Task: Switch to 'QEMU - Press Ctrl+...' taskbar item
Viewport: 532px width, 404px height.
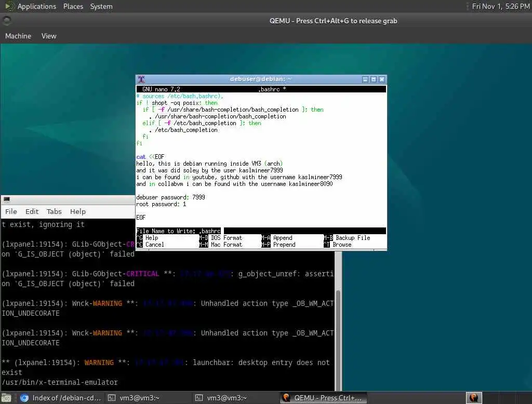Action: (323, 398)
